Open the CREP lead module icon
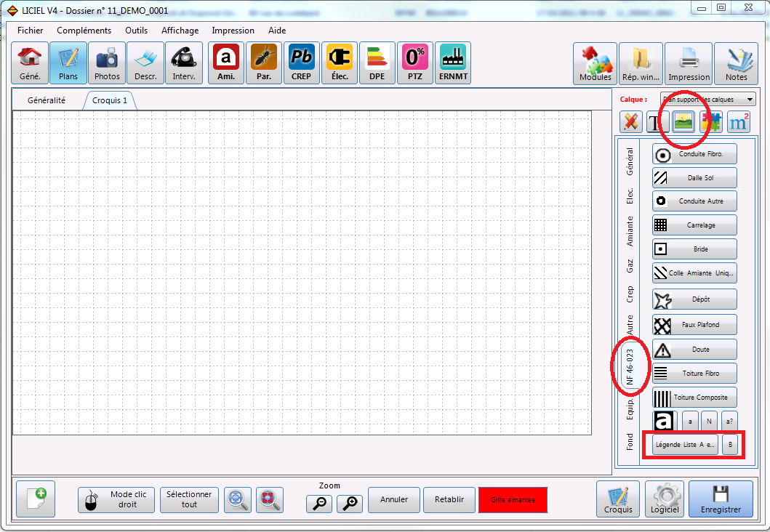Viewport: 770px width, 532px height. pyautogui.click(x=302, y=63)
